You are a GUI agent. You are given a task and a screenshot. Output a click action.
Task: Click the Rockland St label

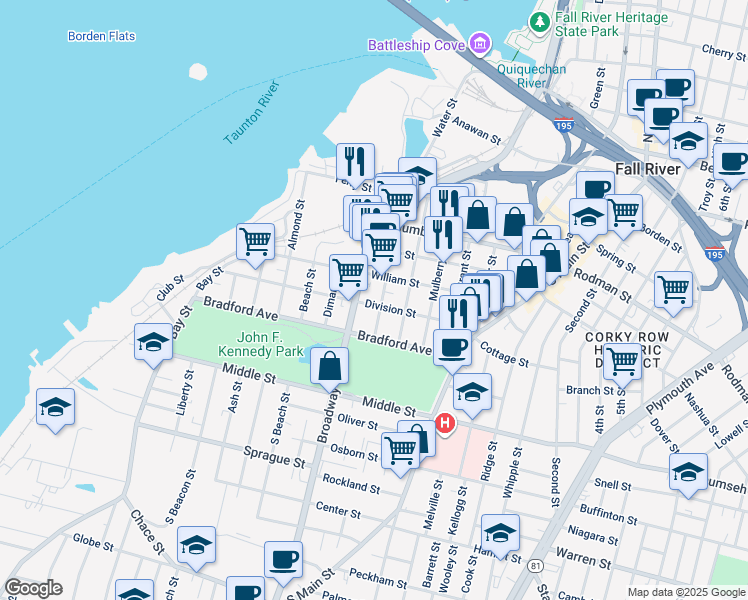[x=351, y=484]
